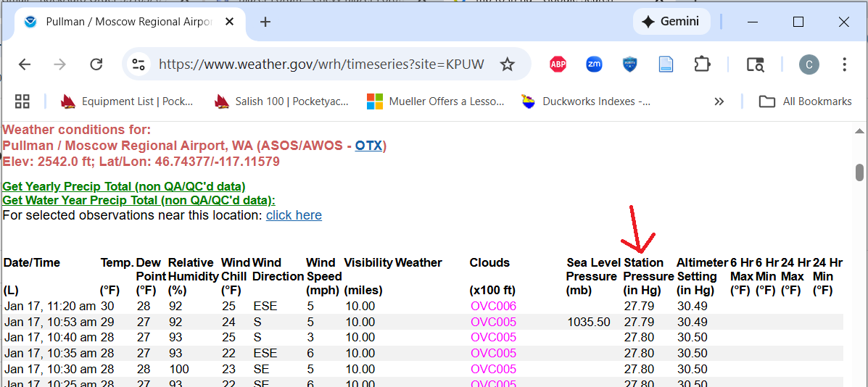Open the bookmark apps grid icon

(22, 101)
